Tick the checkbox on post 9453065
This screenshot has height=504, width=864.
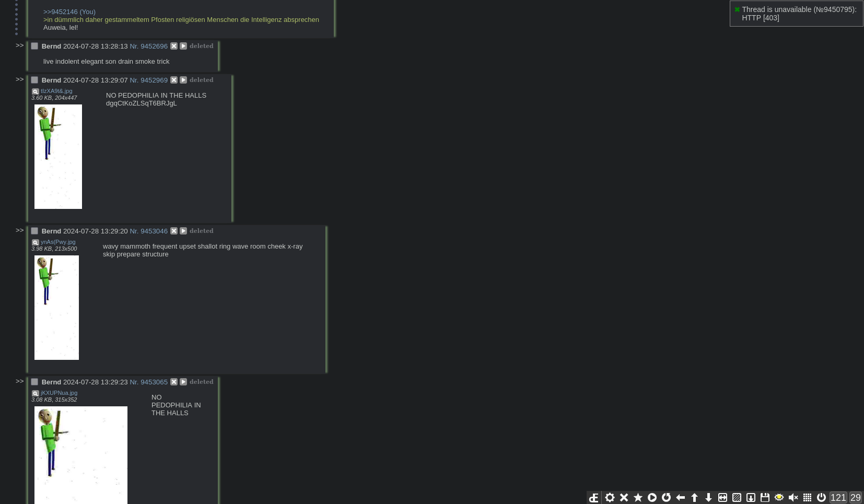point(34,382)
